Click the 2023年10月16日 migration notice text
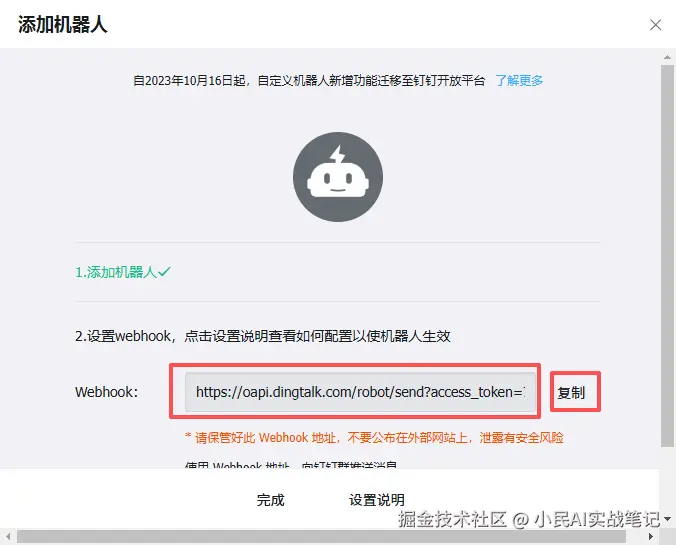This screenshot has width=676, height=545. 309,81
